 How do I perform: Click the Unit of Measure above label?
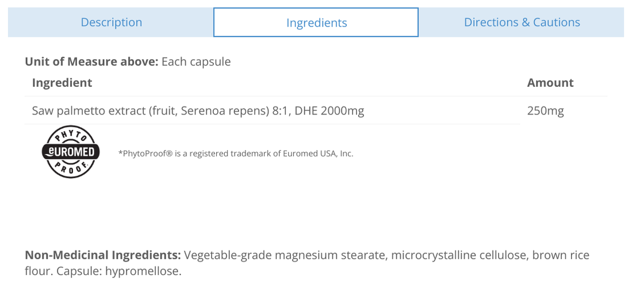tap(91, 62)
